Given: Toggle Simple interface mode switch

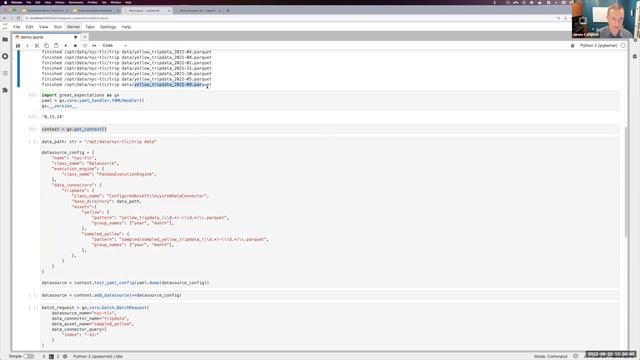Looking at the screenshot, I should click(29, 356).
